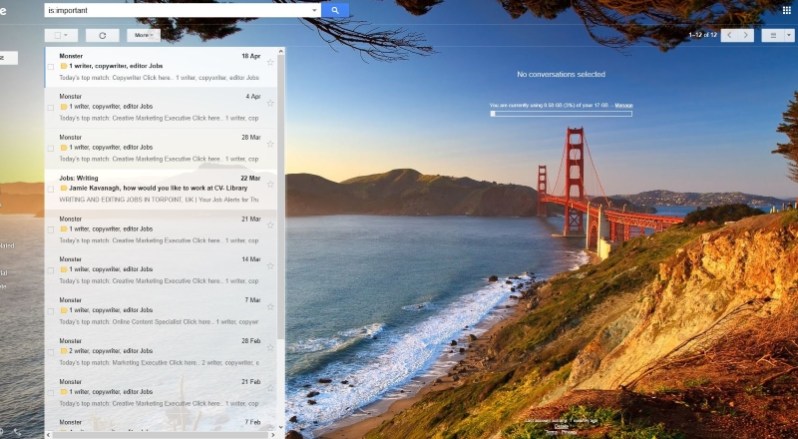Tick checkbox for 18 Apr Monster email

click(51, 67)
